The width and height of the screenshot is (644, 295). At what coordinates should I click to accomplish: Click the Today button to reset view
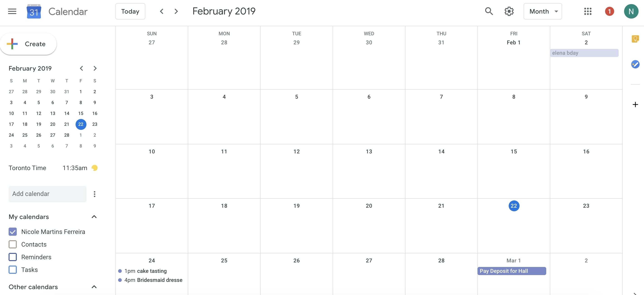pyautogui.click(x=130, y=11)
